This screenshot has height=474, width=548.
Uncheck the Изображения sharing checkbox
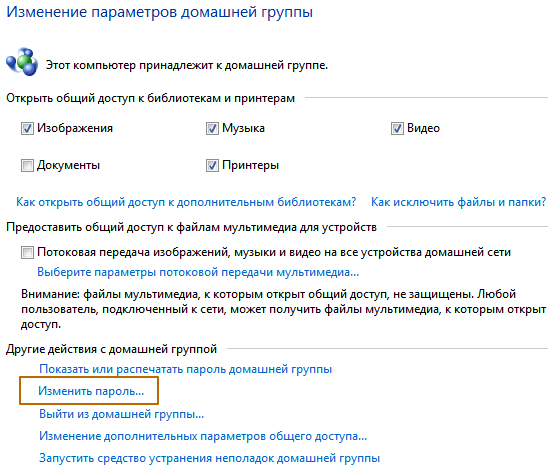27,128
